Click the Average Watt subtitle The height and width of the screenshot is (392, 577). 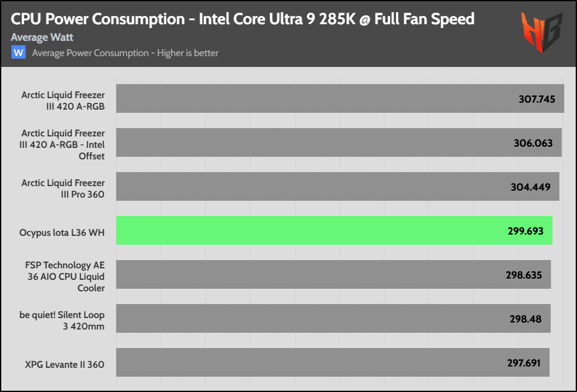point(42,38)
